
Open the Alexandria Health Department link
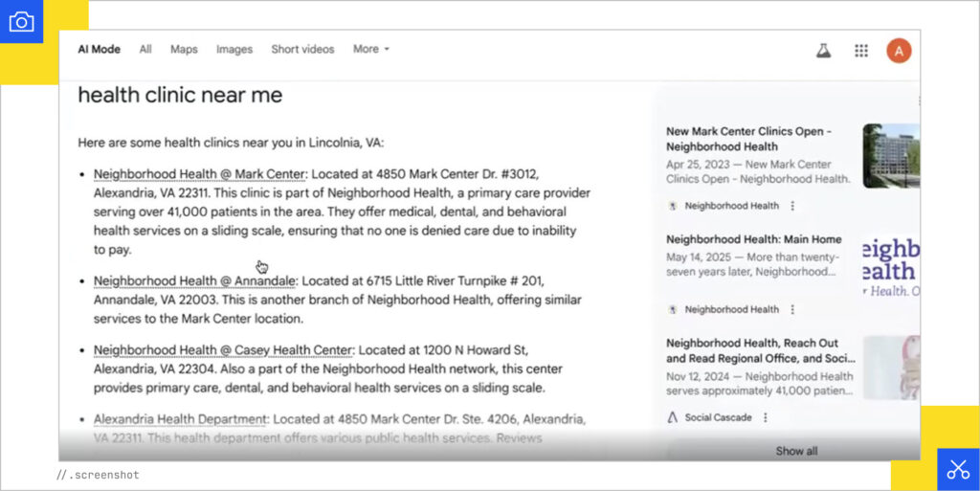179,419
